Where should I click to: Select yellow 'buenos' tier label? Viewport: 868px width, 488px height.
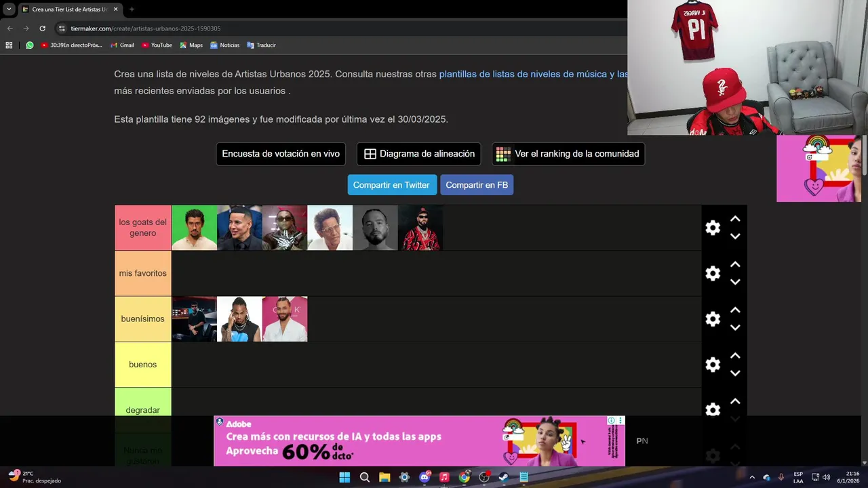142,364
